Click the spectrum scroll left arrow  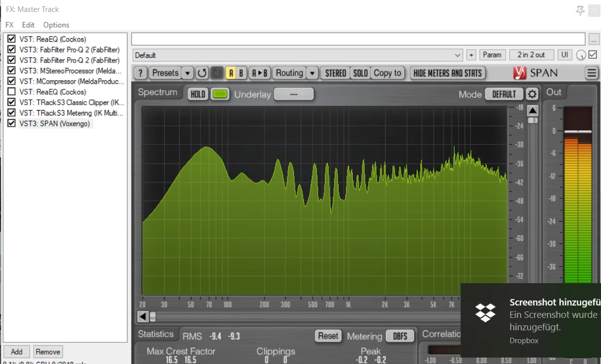(x=143, y=316)
